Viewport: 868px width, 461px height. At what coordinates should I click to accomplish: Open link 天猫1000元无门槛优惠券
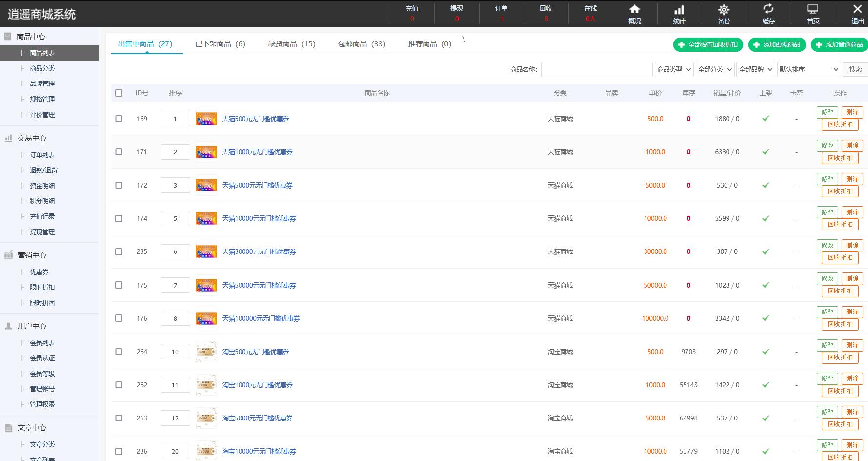pos(257,152)
